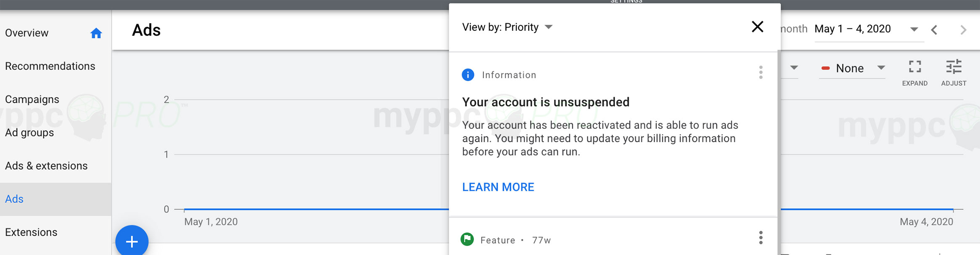Open the Feature notification's three-dot menu
The image size is (980, 255).
pos(760,238)
